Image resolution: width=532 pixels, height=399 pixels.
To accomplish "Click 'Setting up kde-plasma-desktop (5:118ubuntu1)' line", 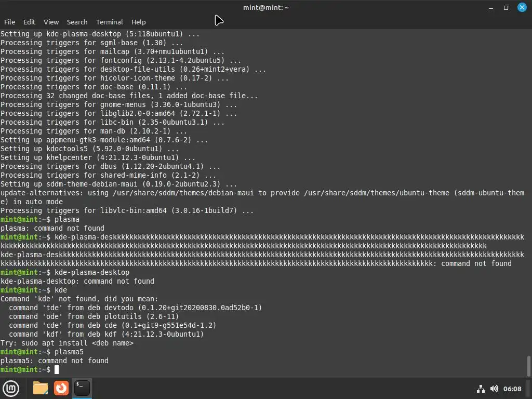I will [x=100, y=34].
